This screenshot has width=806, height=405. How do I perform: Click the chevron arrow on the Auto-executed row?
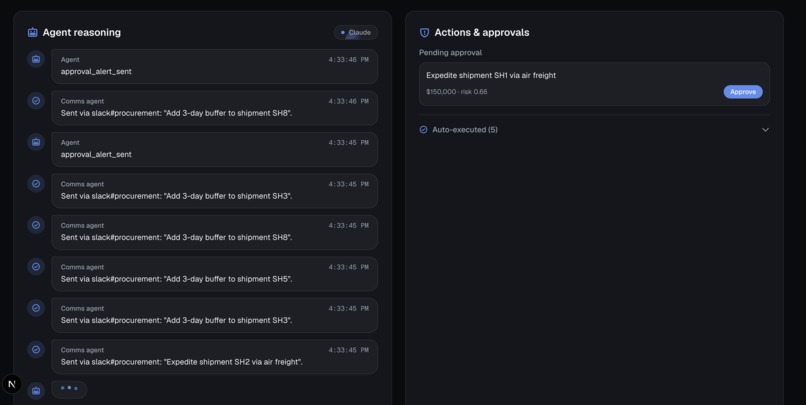[765, 130]
